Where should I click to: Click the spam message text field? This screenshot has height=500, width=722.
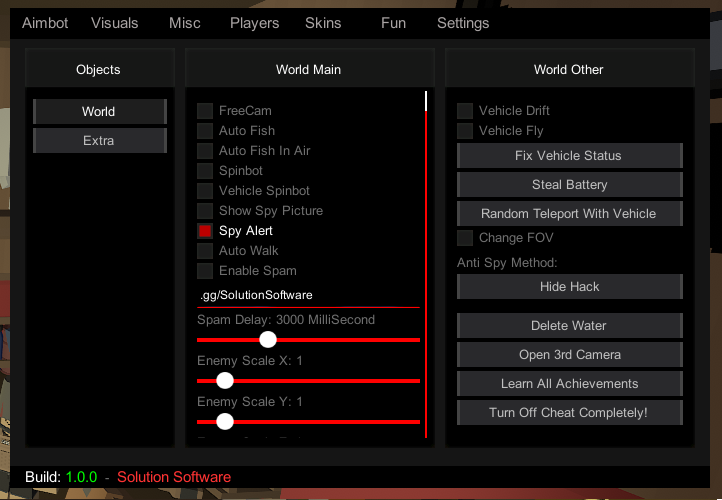pyautogui.click(x=309, y=296)
